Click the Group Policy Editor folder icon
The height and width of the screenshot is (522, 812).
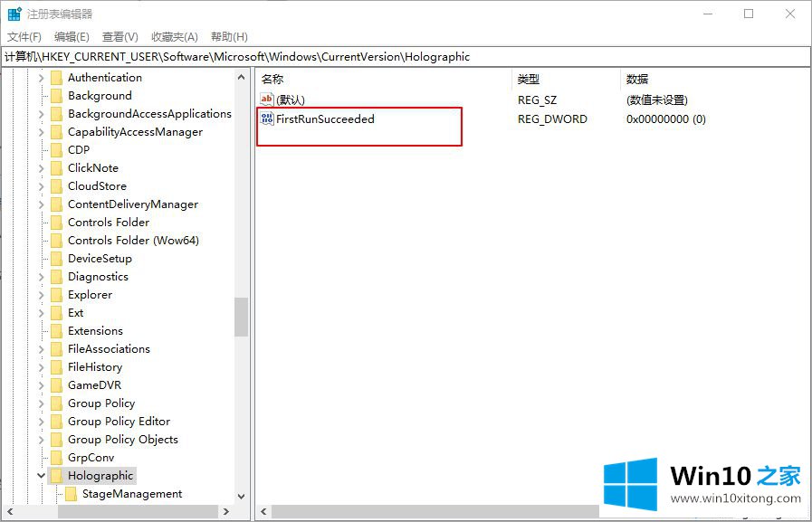tap(56, 422)
